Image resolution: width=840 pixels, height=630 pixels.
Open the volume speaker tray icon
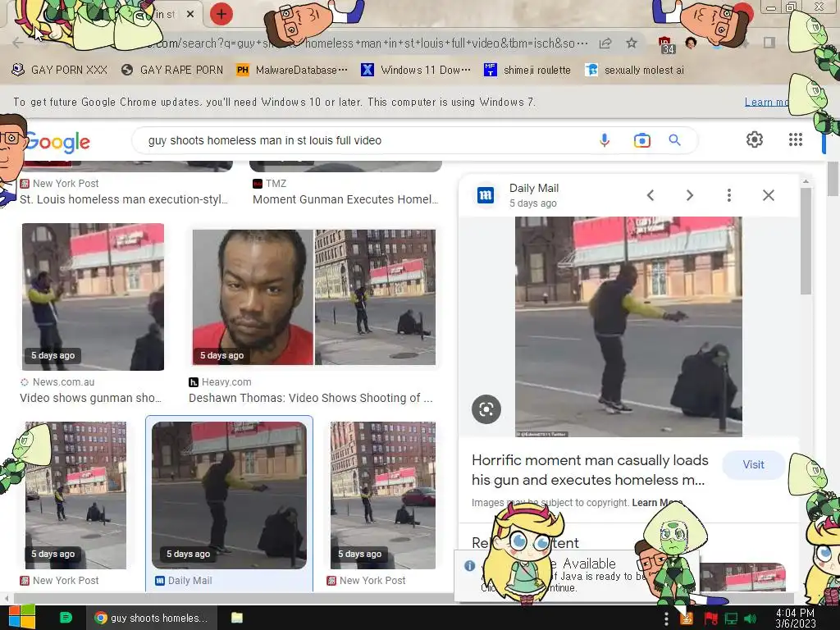tap(751, 619)
